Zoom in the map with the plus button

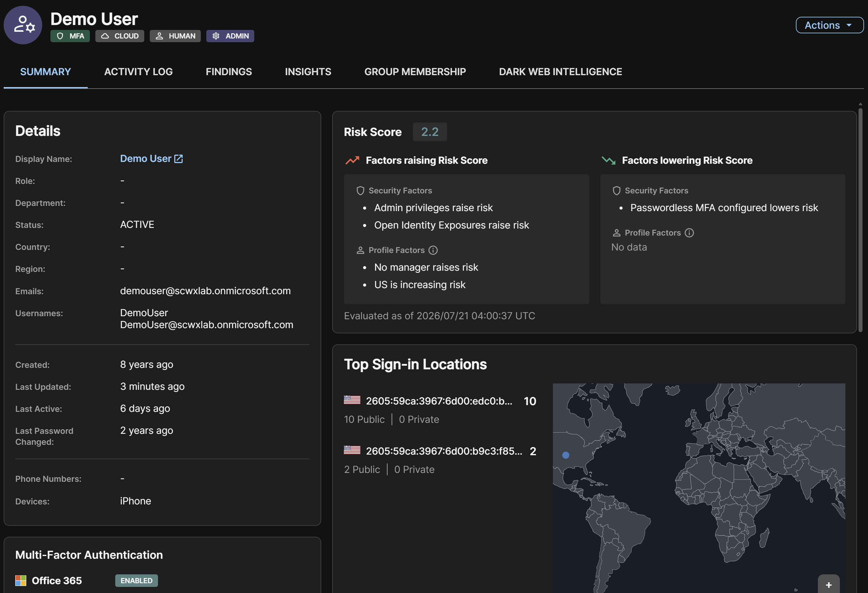[828, 584]
